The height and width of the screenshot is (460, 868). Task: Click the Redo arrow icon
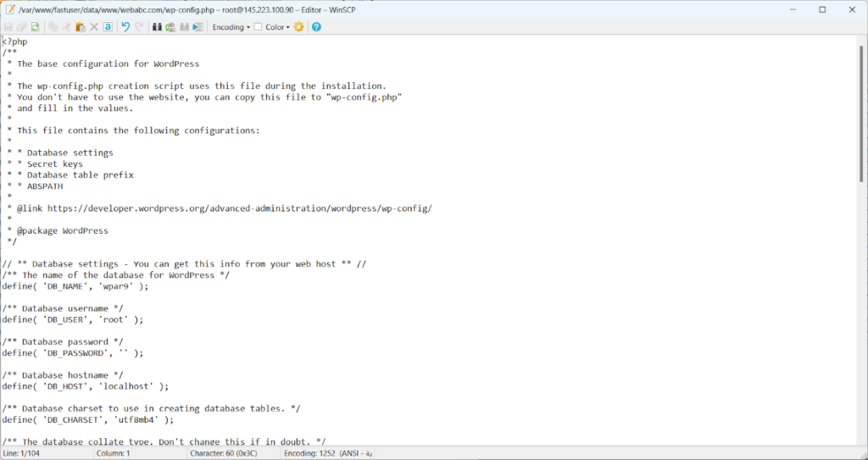[140, 26]
